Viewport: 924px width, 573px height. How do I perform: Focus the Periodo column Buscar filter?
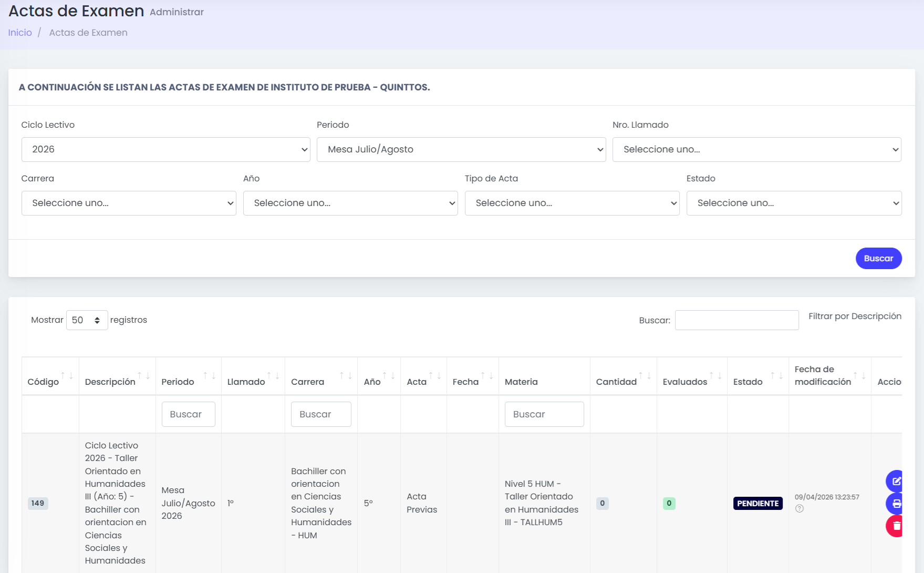189,414
